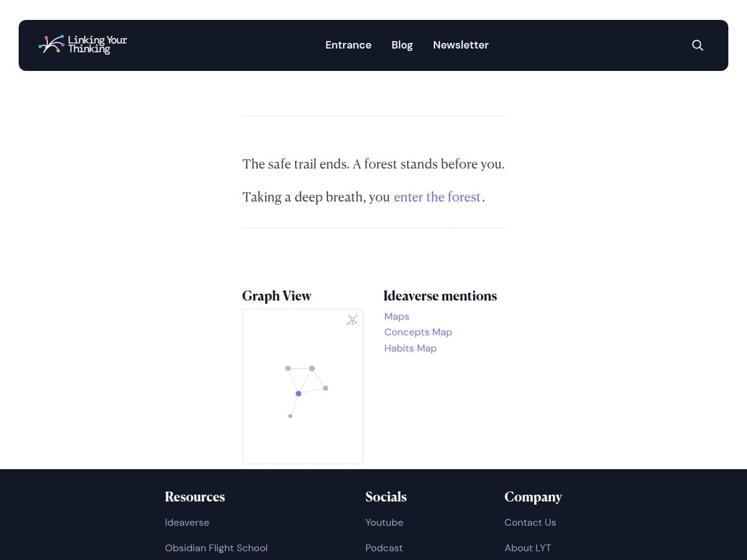Image resolution: width=747 pixels, height=560 pixels.
Task: Visit the Habits Map link
Action: click(410, 348)
